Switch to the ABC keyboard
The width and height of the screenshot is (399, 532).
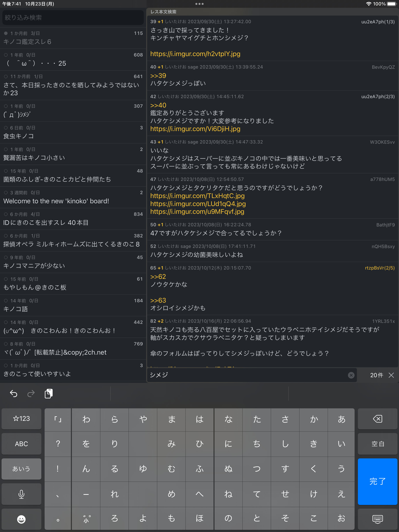[x=21, y=444]
